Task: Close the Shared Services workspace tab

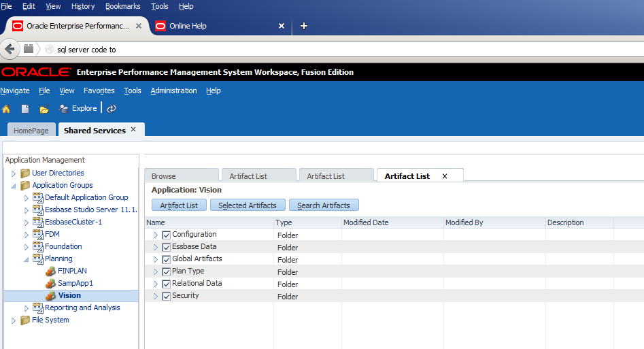Action: [133, 129]
